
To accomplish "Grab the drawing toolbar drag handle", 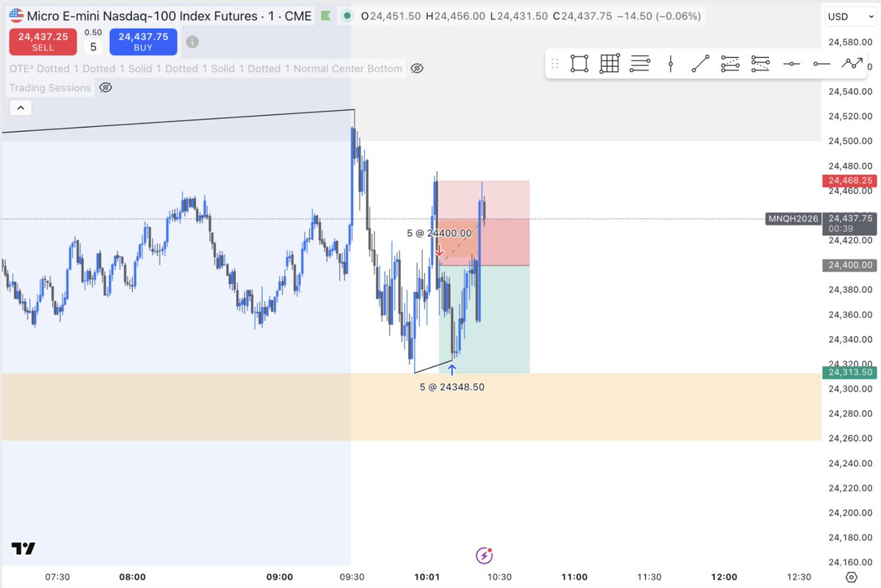I will click(555, 64).
